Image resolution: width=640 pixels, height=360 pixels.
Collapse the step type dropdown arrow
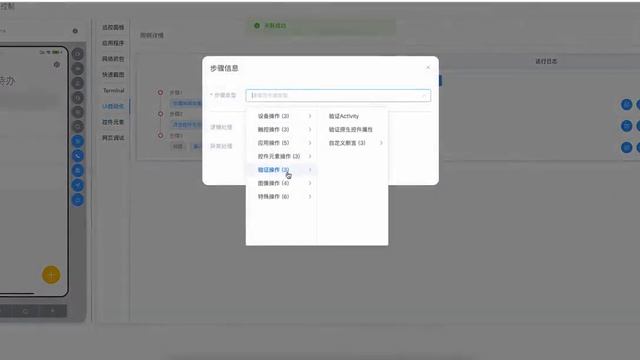tap(424, 96)
